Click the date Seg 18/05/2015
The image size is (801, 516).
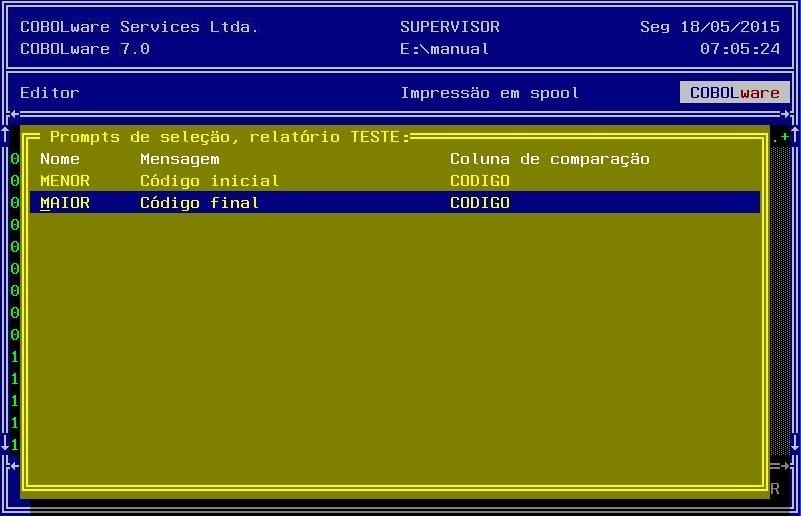click(710, 27)
